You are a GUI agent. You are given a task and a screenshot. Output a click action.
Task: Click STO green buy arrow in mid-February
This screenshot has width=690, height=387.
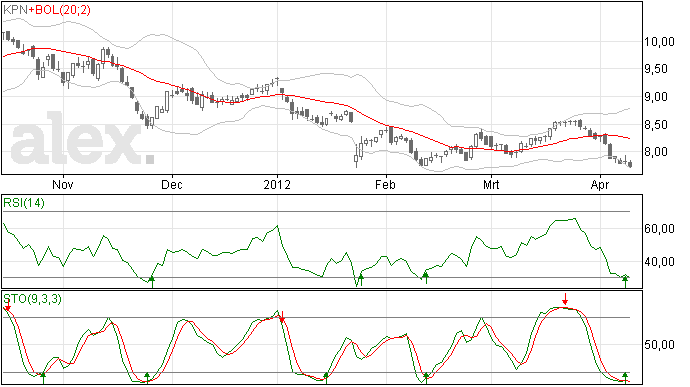pos(426,378)
